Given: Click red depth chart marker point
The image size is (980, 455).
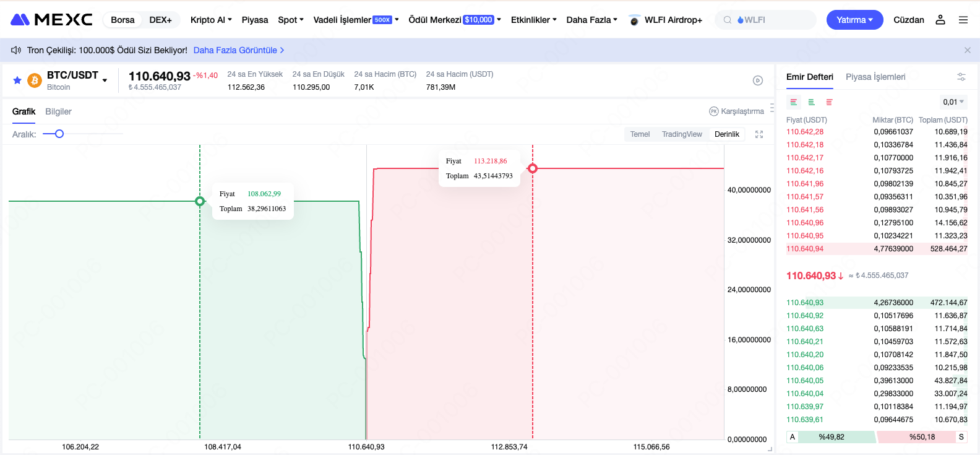Looking at the screenshot, I should (x=533, y=168).
